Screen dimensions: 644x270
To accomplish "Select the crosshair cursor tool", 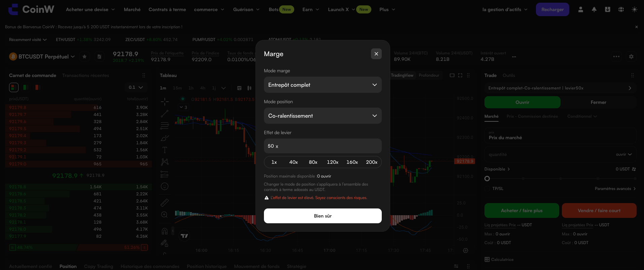I will tap(165, 101).
